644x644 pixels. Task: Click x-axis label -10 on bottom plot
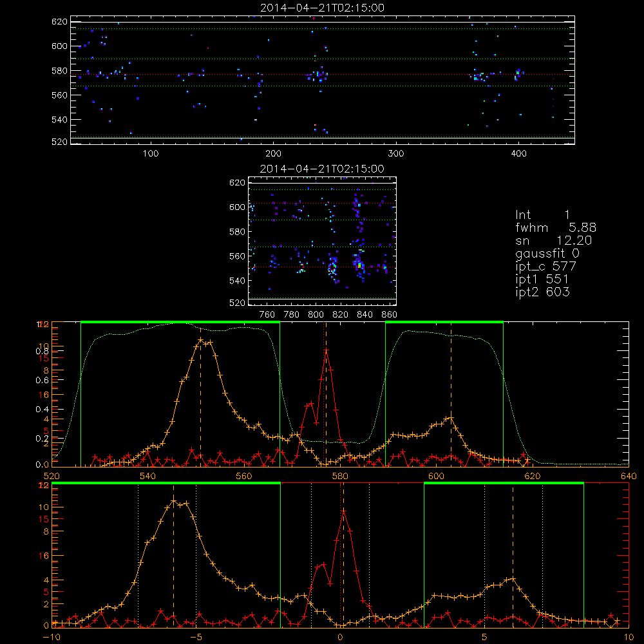click(x=52, y=637)
